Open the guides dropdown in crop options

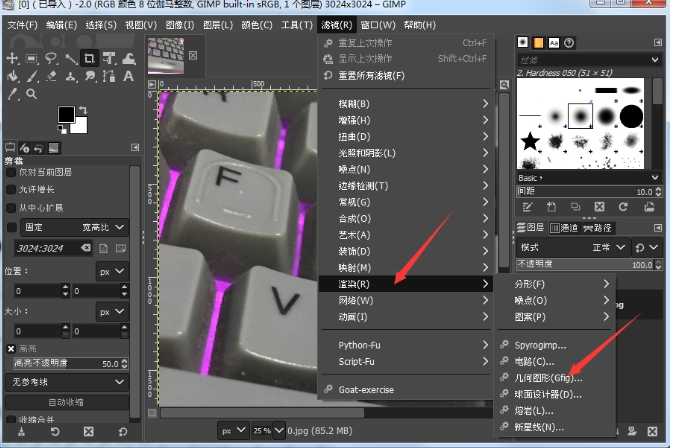coord(67,382)
